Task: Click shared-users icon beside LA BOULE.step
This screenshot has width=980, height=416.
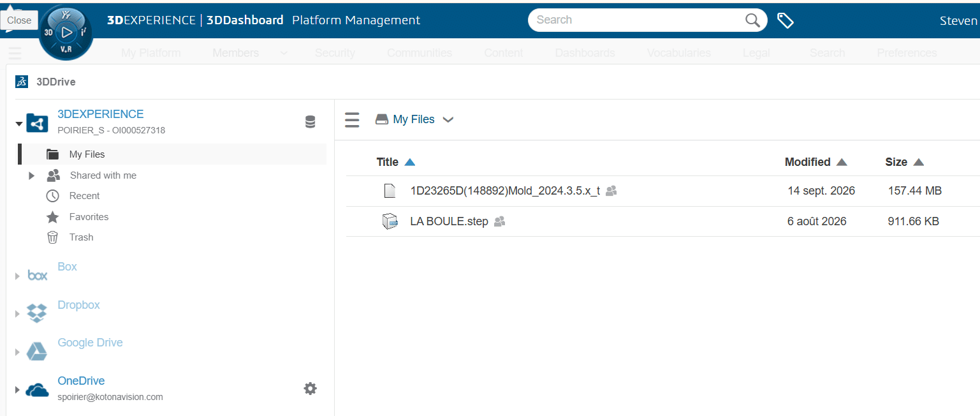Action: tap(500, 221)
